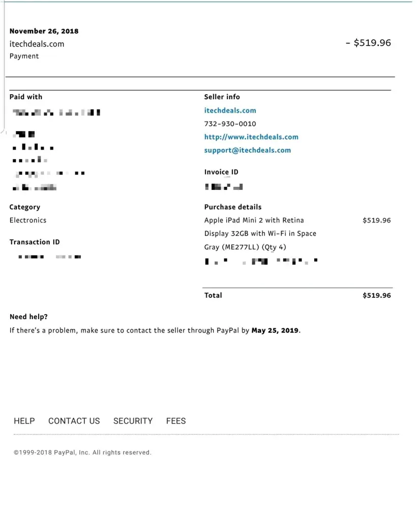
Task: View the FEES footer link
Action: tap(176, 421)
